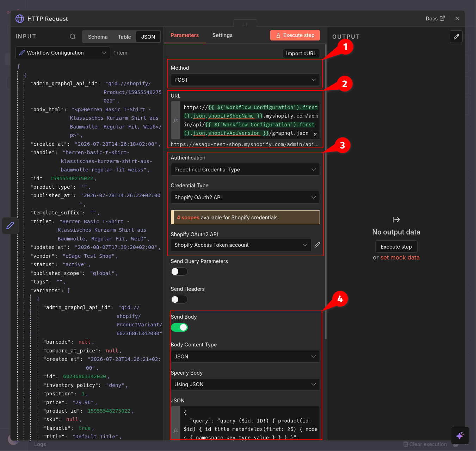Click the "variants" key in JSON input

pos(46,290)
